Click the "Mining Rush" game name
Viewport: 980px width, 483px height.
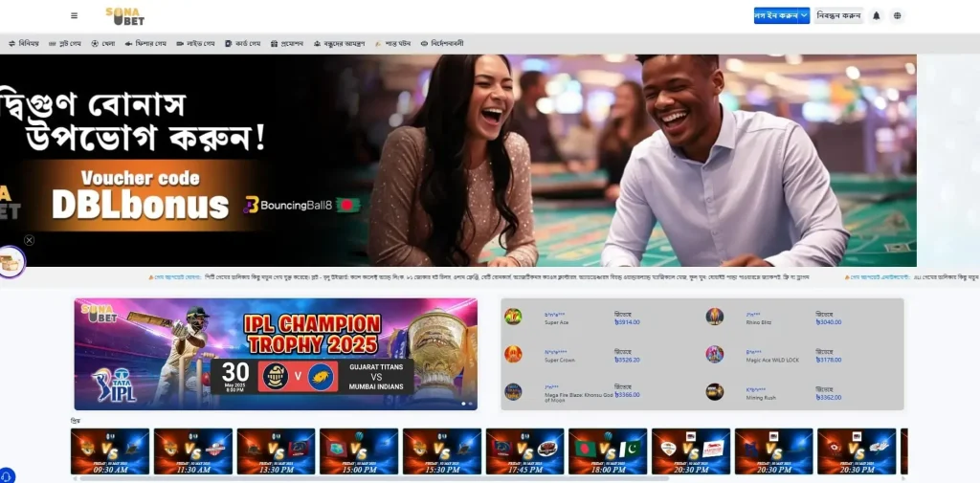point(759,397)
